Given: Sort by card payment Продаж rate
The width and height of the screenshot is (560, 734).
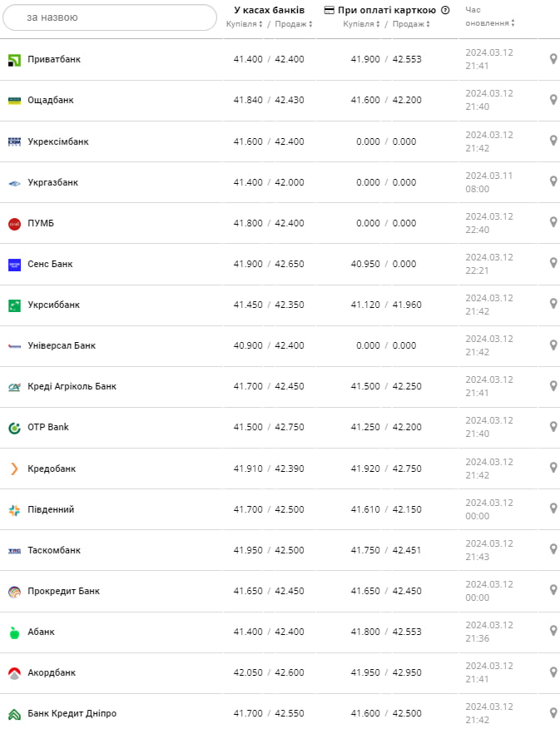Looking at the screenshot, I should 411,24.
